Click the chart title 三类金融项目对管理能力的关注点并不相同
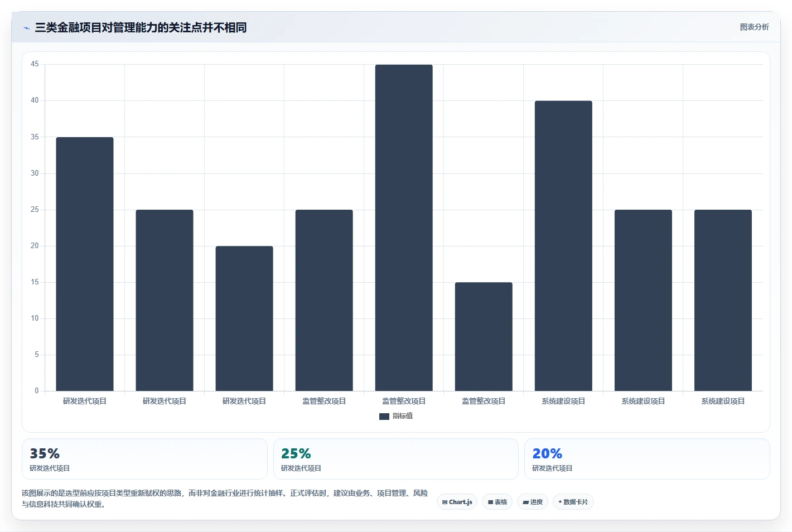 tap(141, 27)
